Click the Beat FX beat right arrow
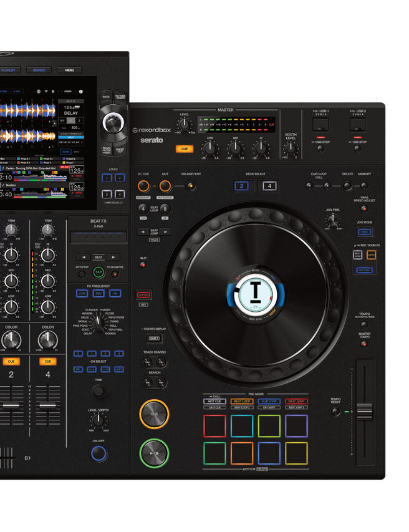409x532 pixels. click(113, 257)
